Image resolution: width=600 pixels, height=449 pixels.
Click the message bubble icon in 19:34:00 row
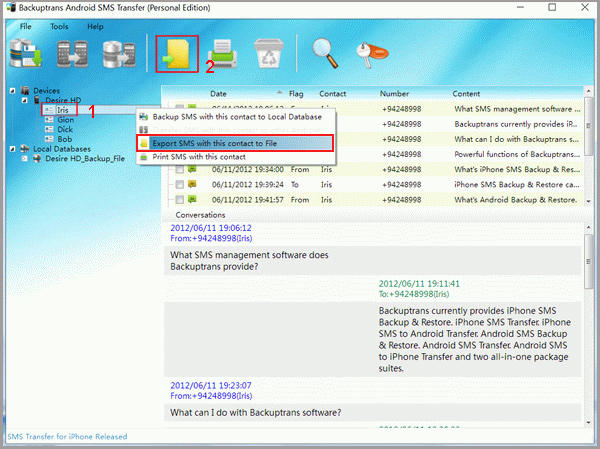point(192,169)
